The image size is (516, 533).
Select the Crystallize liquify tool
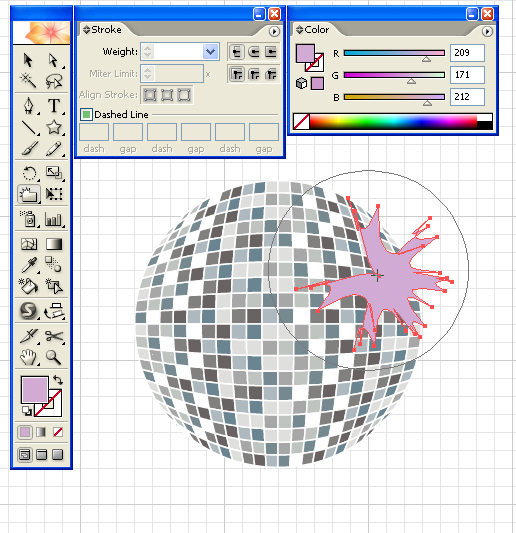click(x=29, y=194)
